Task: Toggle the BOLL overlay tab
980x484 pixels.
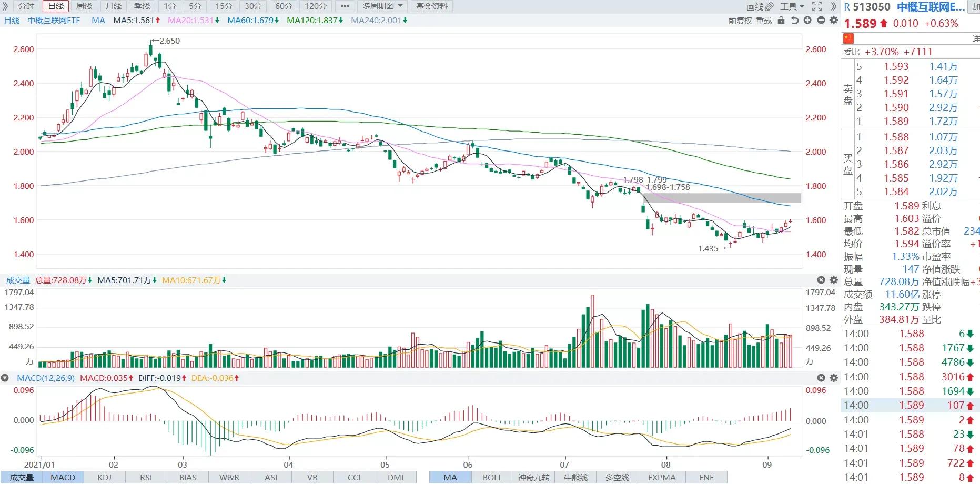Action: (x=492, y=477)
